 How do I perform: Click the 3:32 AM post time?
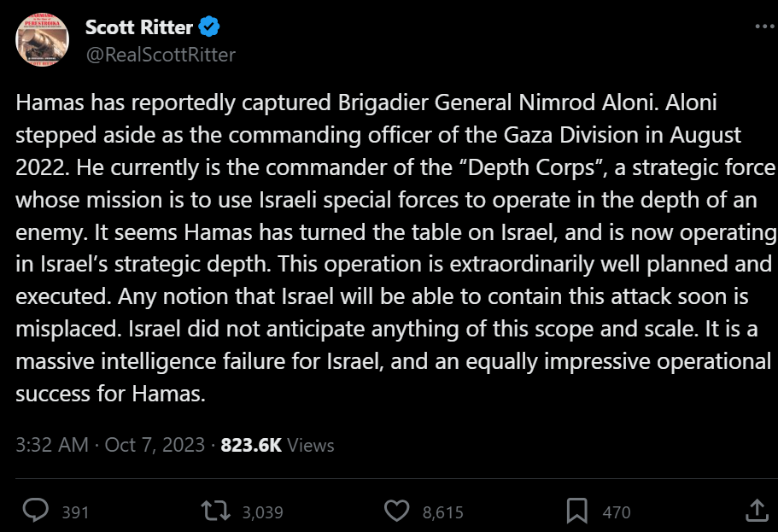tap(53, 445)
